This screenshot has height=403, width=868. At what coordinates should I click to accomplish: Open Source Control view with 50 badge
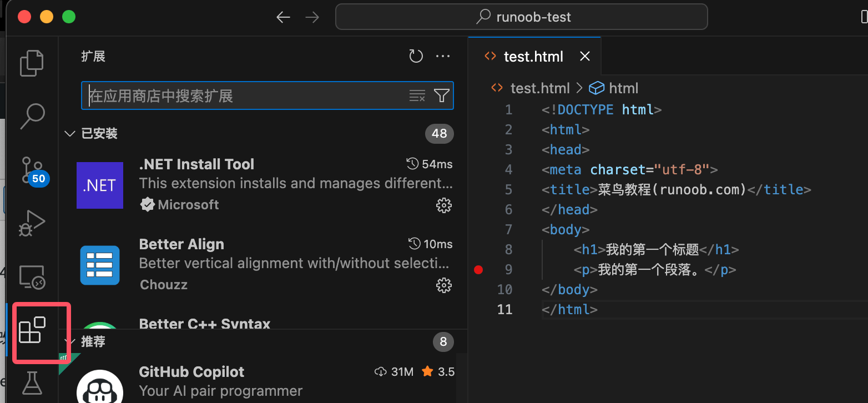32,170
